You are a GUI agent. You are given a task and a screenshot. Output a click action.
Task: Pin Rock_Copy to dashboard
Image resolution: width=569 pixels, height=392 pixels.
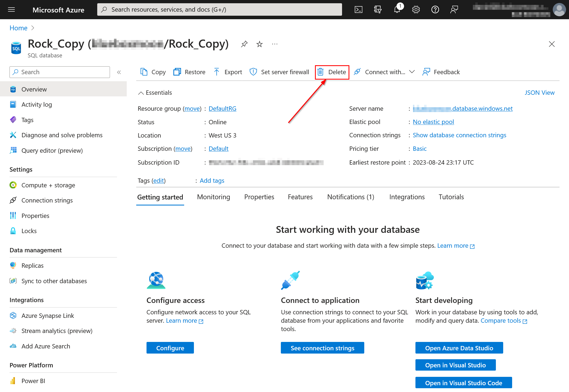coord(244,44)
